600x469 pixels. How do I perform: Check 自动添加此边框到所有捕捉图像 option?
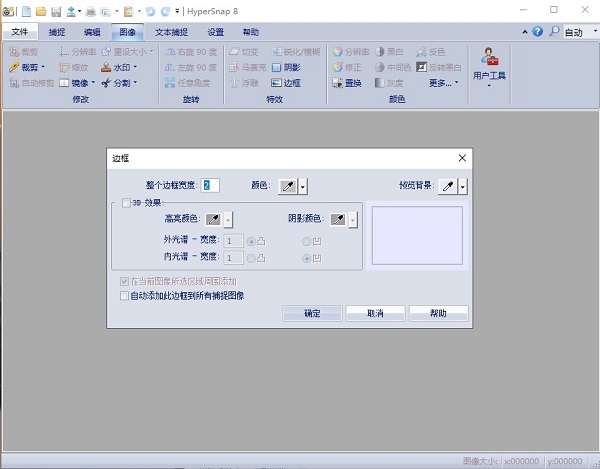[123, 296]
